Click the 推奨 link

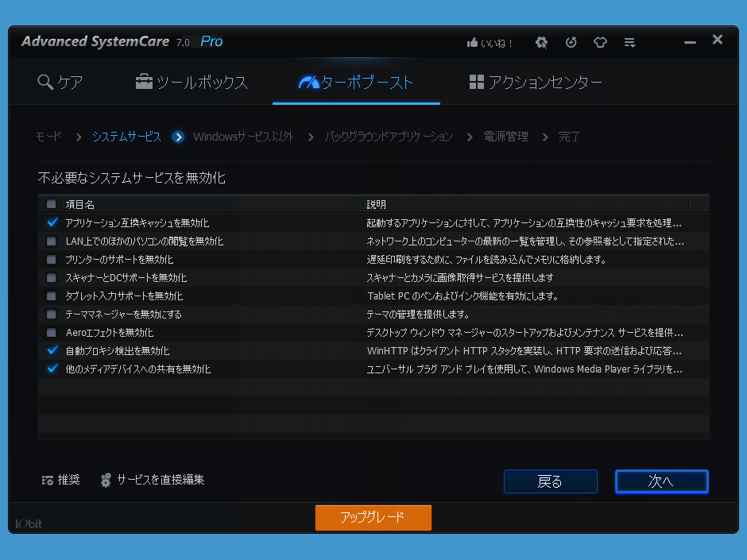[68, 480]
